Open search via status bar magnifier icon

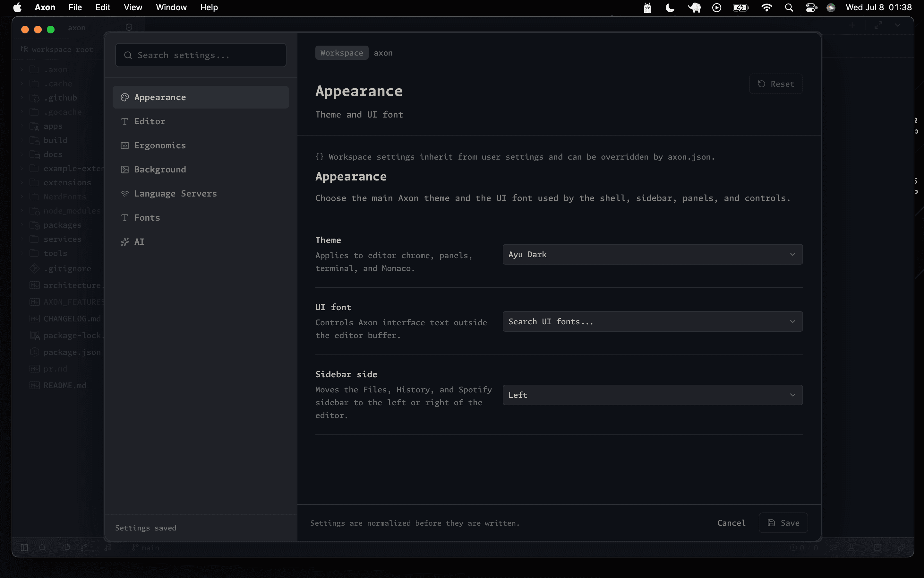(x=42, y=547)
